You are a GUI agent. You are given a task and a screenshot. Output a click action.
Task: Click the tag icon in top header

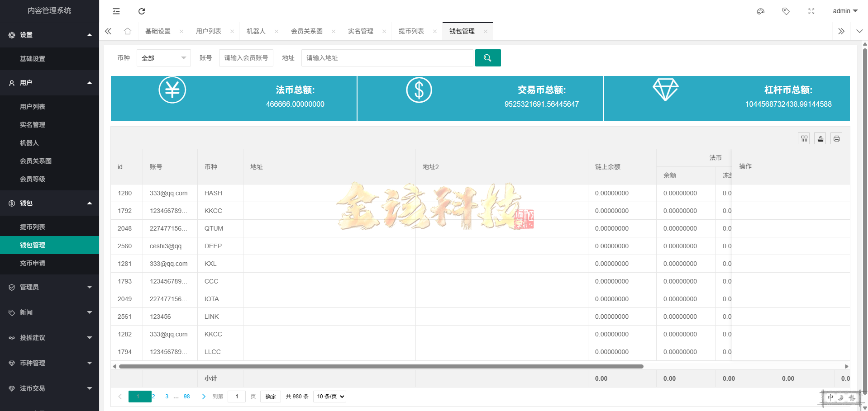pos(786,11)
